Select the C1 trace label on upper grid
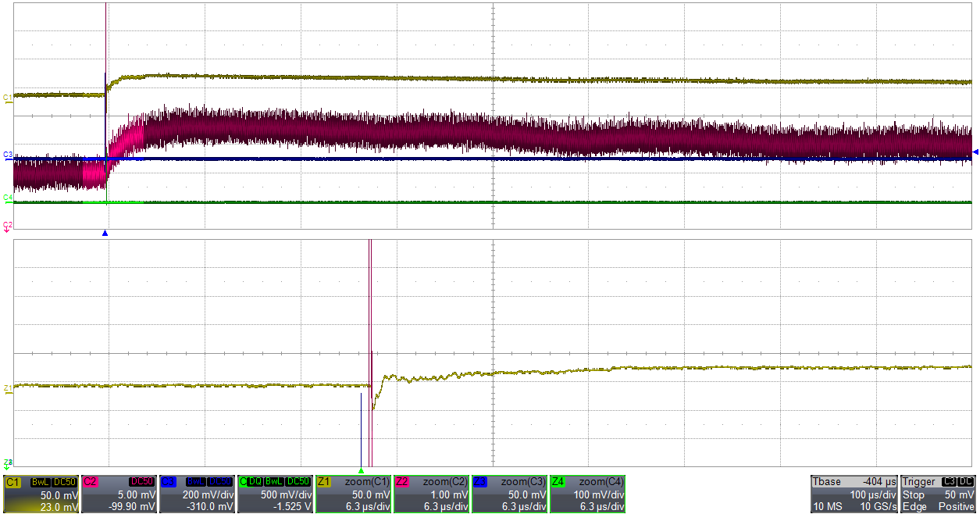The width and height of the screenshot is (980, 514). click(8, 97)
